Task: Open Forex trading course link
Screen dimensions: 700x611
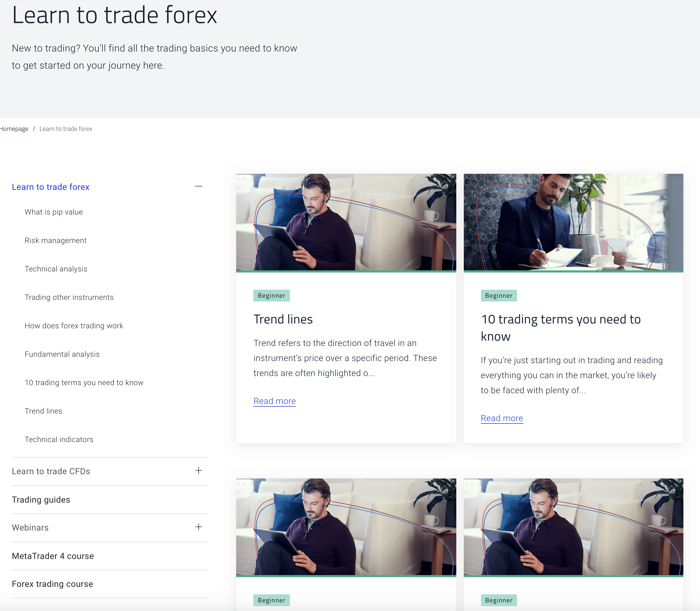Action: point(53,584)
